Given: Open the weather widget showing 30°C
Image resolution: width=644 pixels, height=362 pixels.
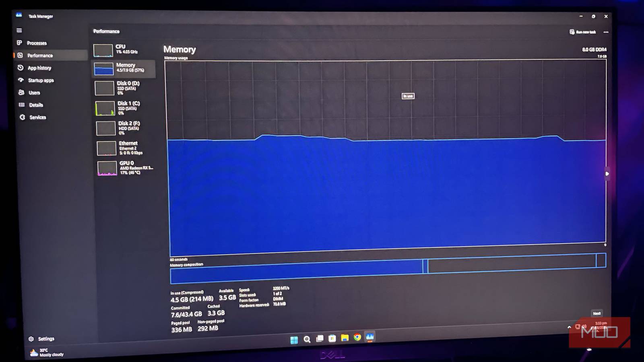Looking at the screenshot, I should pos(47,352).
